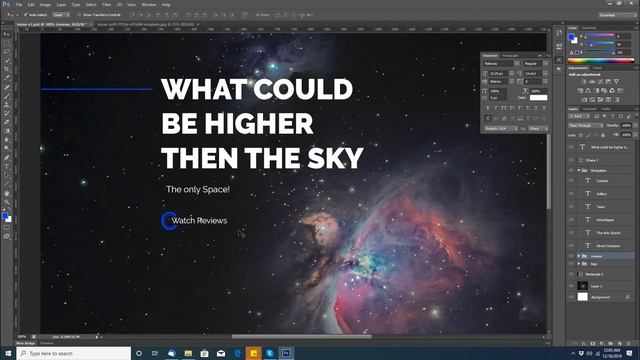Open the collapsed Character panel icon
Viewport: 640px width, 360px height.
coord(559,60)
